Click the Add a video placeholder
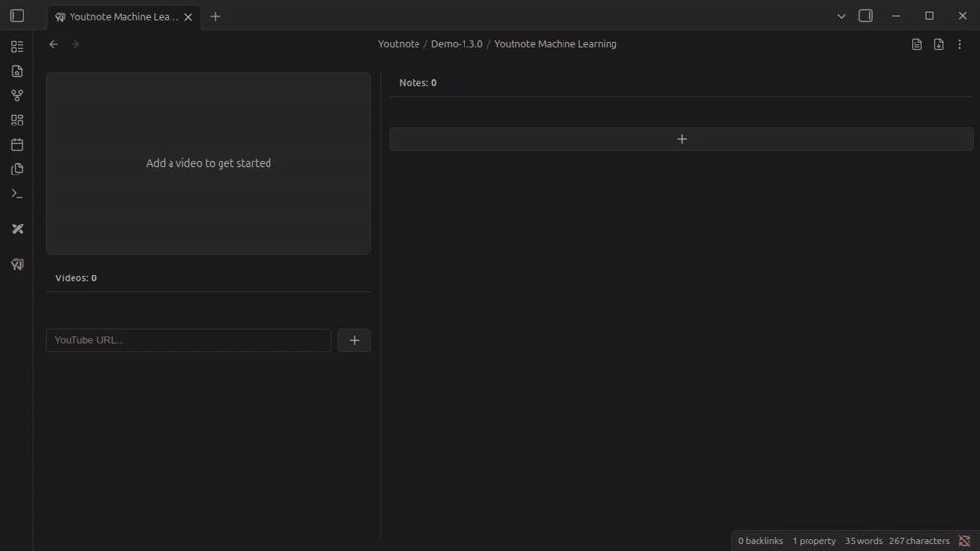980x551 pixels. pyautogui.click(x=209, y=163)
